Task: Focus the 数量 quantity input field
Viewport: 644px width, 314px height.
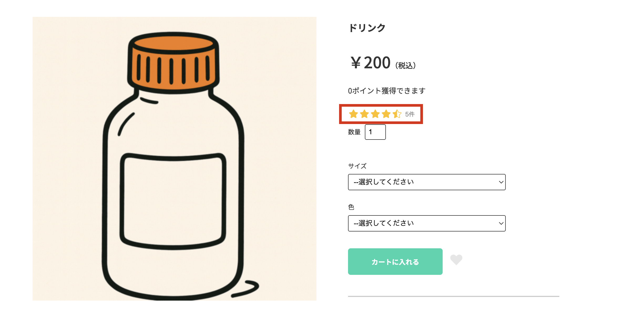Action: (x=375, y=132)
